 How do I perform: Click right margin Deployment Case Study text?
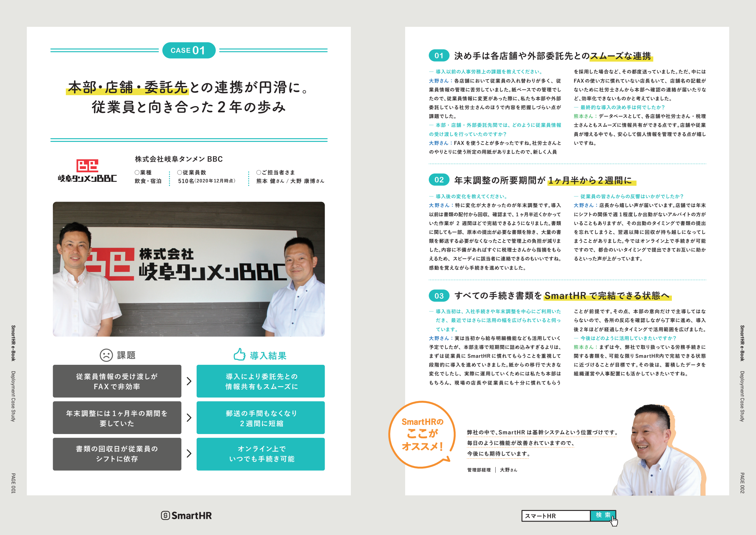pos(742,396)
